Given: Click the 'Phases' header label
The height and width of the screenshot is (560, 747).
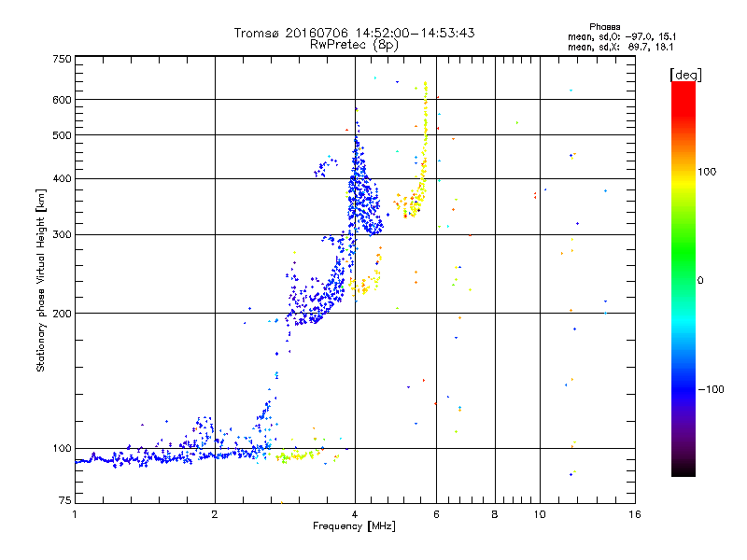Looking at the screenshot, I should click(x=604, y=27).
